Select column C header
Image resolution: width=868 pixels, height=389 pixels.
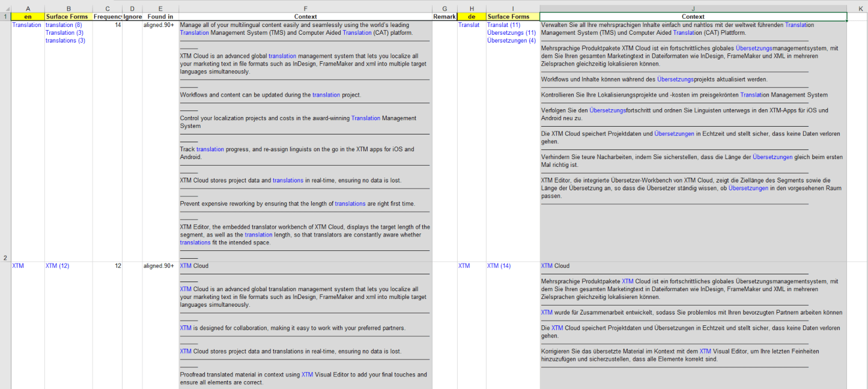pyautogui.click(x=108, y=8)
